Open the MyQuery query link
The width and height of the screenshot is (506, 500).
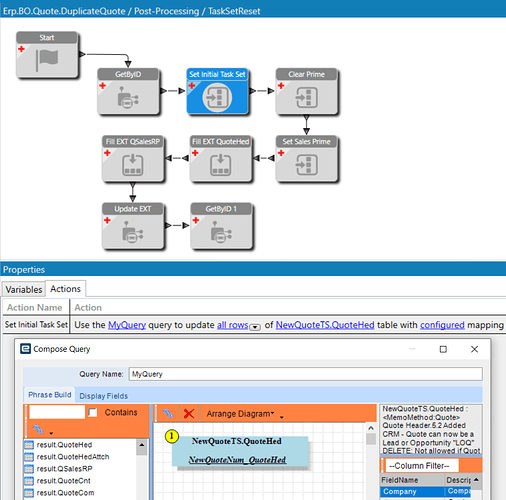(127, 325)
